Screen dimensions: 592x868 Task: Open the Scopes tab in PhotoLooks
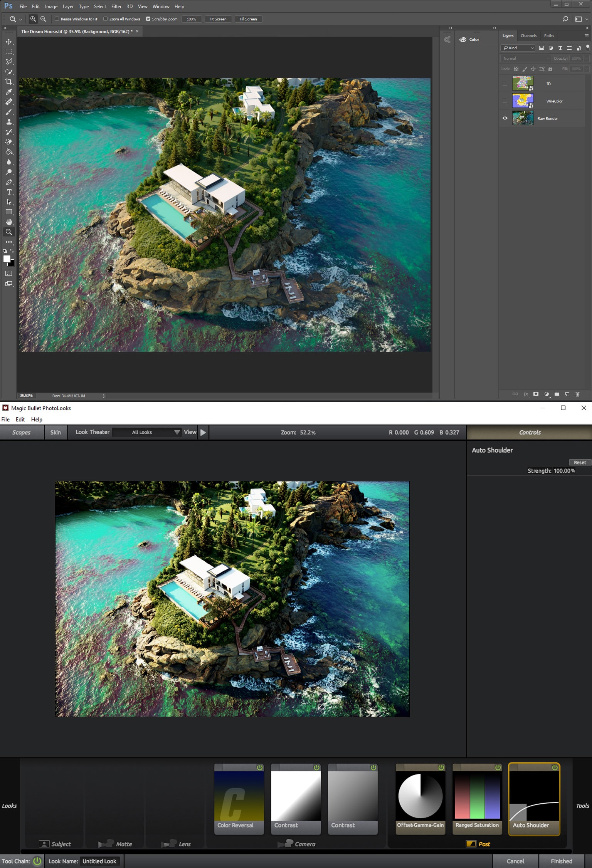coord(21,432)
